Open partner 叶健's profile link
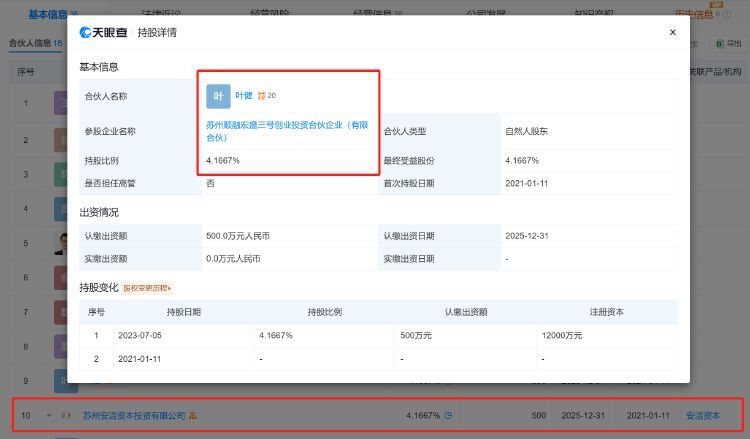 pos(243,96)
